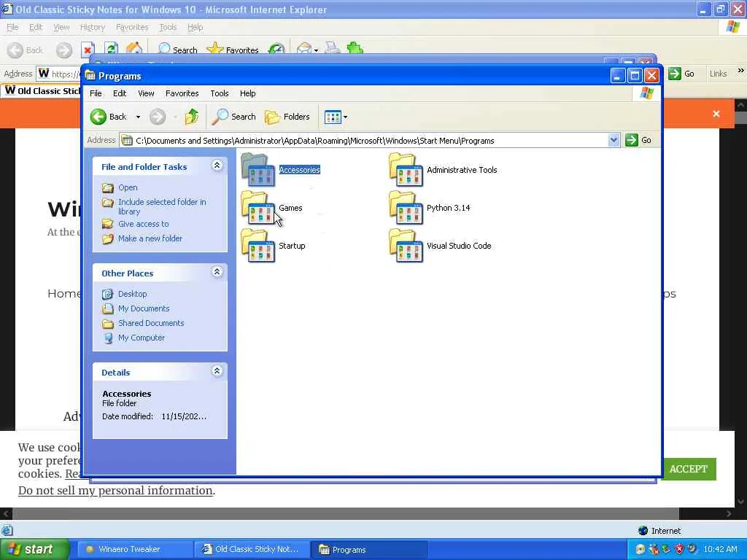Click the Views icon in Programs toolbar
The height and width of the screenshot is (560, 747).
(333, 117)
